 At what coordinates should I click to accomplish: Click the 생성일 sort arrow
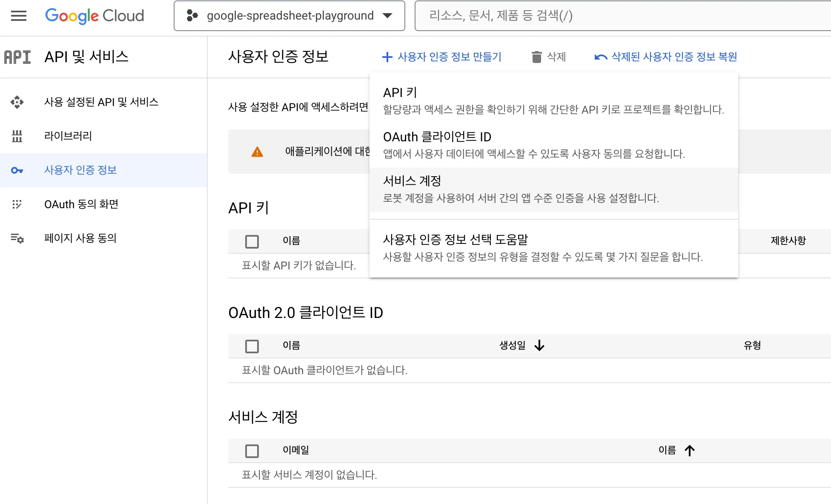(540, 346)
